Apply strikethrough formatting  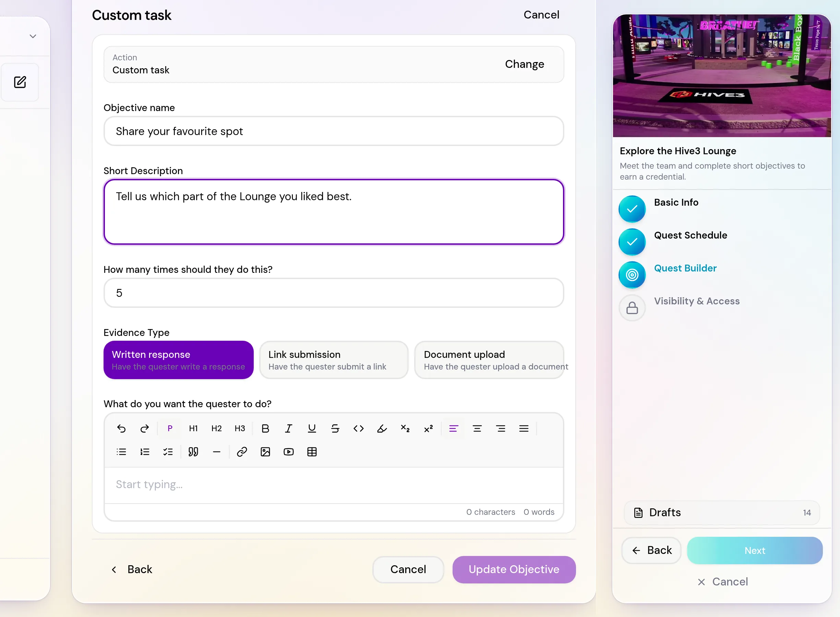tap(335, 428)
